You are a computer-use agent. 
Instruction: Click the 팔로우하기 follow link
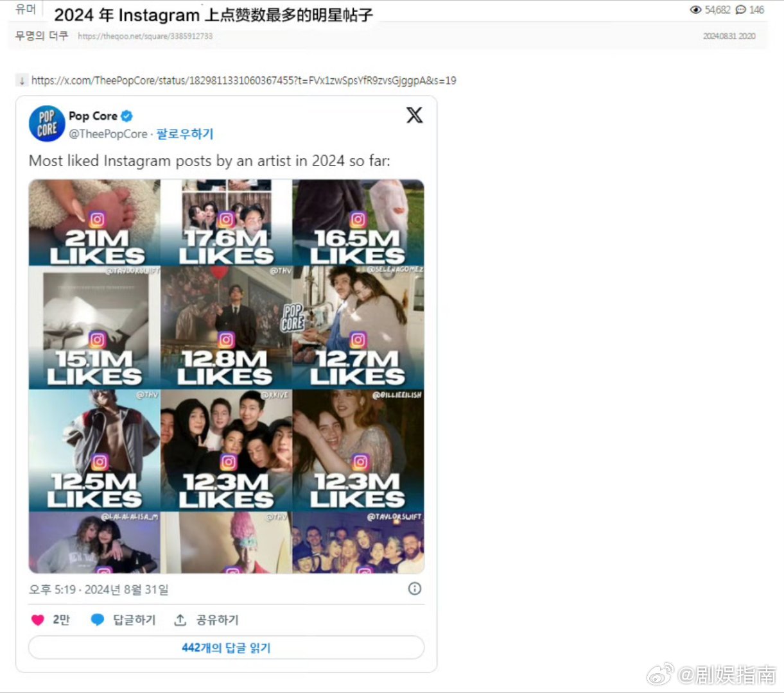point(185,133)
